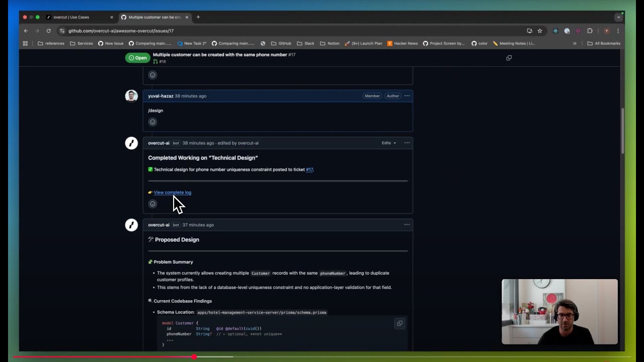644x362 pixels.
Task: Open the add-reaction emoji icon on top comment
Action: [152, 75]
